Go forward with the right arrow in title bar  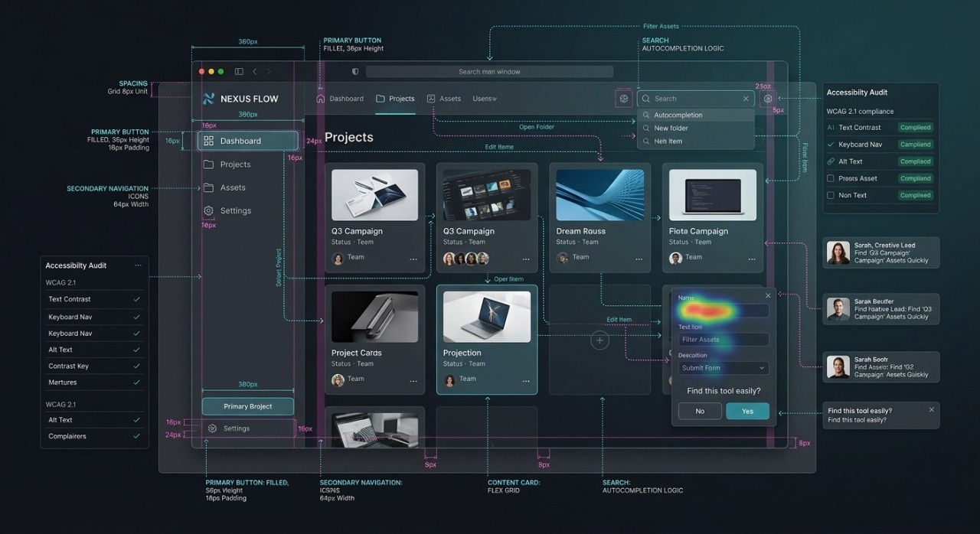[269, 71]
